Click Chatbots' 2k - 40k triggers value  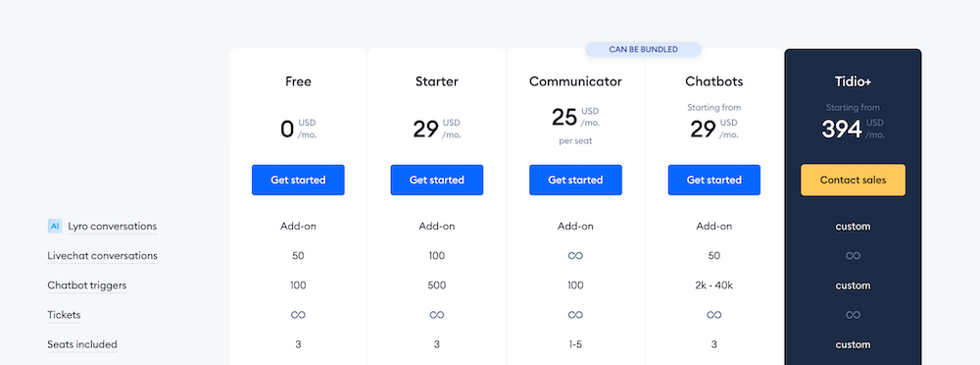pos(714,285)
